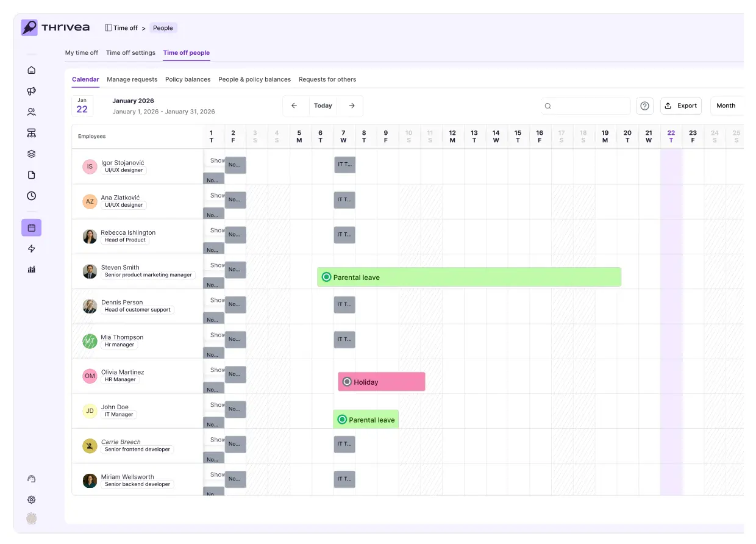Switch to the Manage requests tab
The width and height of the screenshot is (756, 544).
[x=132, y=79]
